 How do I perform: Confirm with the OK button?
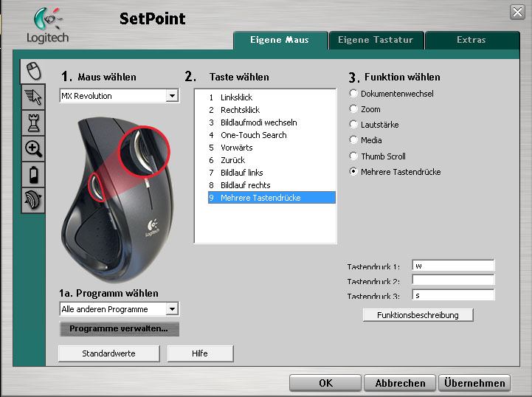(x=325, y=383)
